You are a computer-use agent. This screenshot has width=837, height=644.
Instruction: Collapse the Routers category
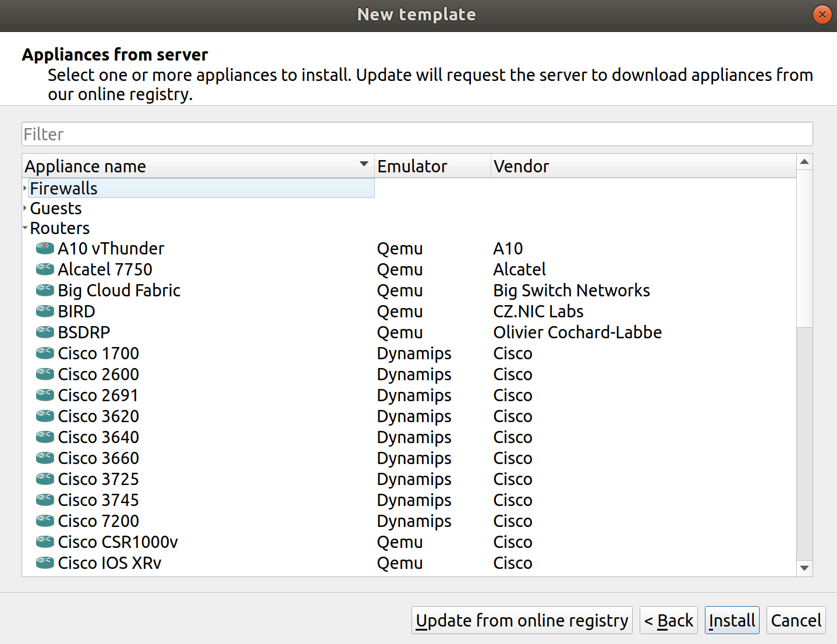(24, 228)
